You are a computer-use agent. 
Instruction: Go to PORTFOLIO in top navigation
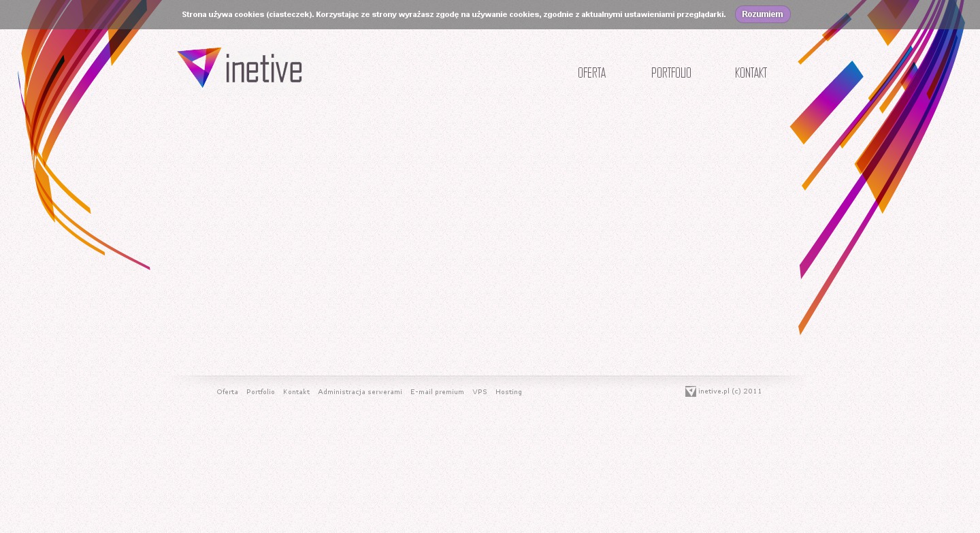(x=671, y=73)
